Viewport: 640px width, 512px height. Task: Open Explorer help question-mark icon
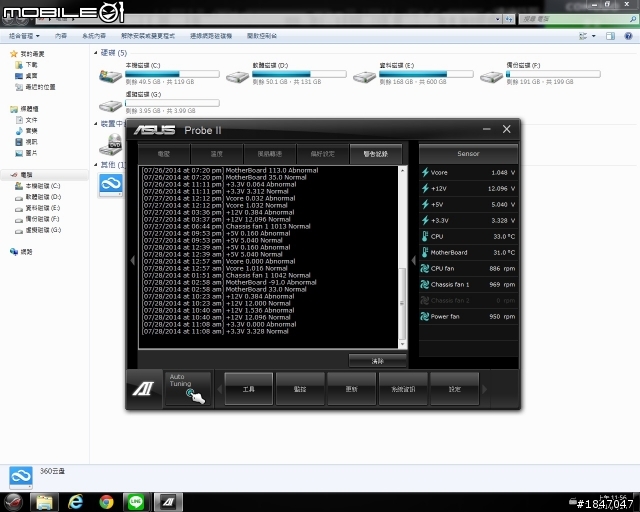[x=629, y=36]
